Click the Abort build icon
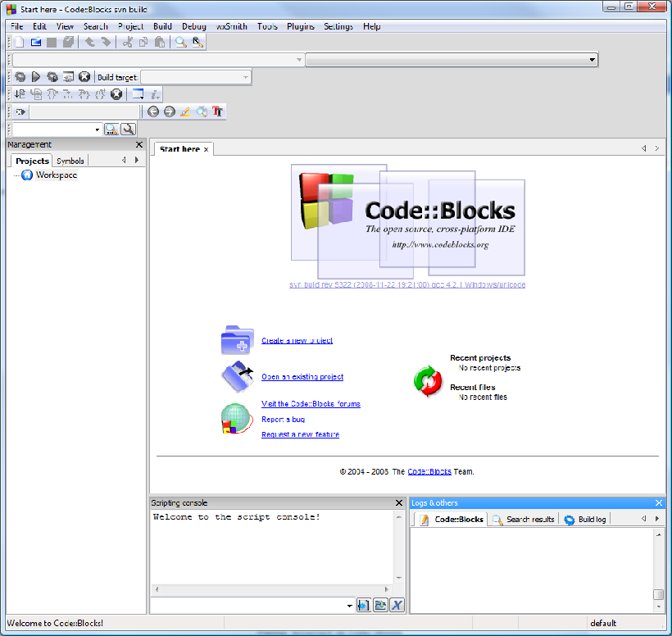Screen dimensions: 672x636 (x=84, y=77)
